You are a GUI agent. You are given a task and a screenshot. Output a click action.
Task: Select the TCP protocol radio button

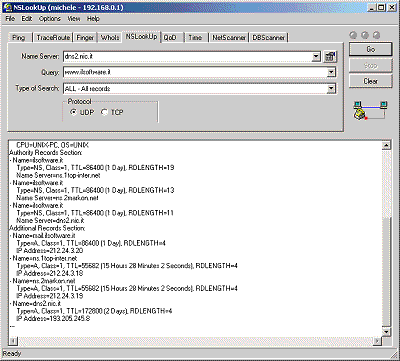tap(104, 112)
